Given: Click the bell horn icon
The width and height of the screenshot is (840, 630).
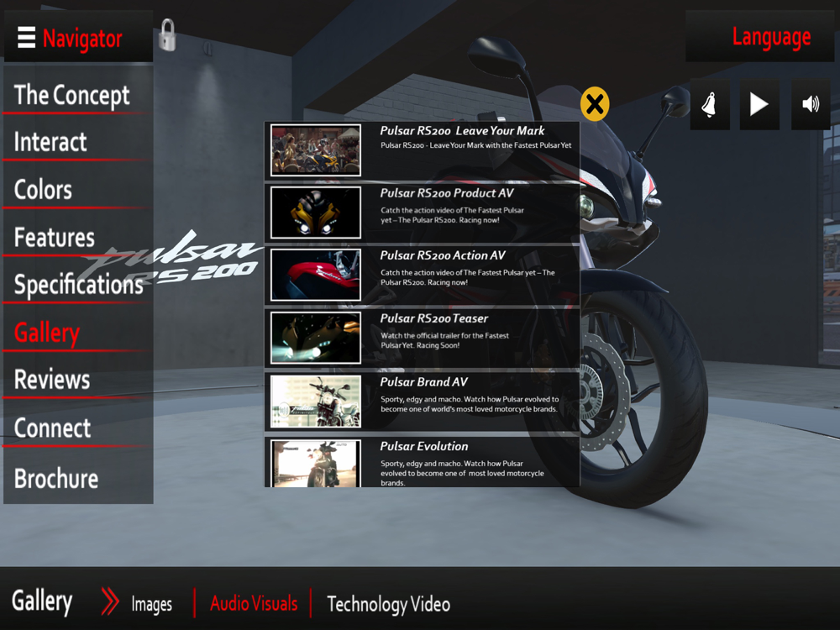Looking at the screenshot, I should tap(709, 104).
